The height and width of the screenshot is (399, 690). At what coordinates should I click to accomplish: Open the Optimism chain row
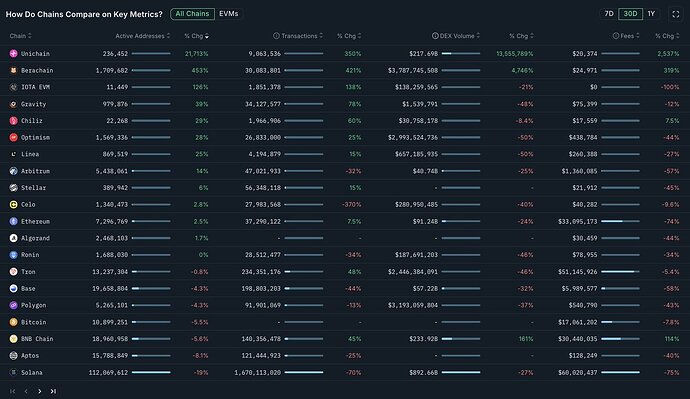coord(345,138)
